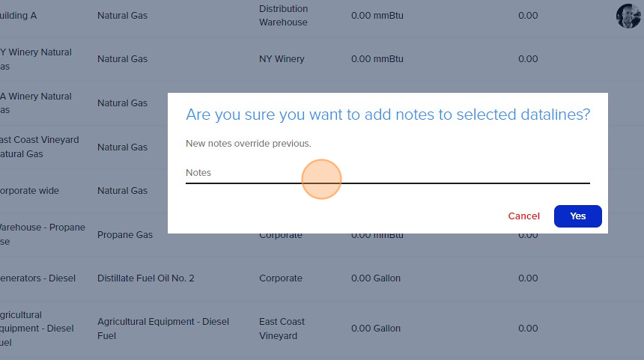Select Distribution Warehouse facility cell
The width and height of the screenshot is (644, 360).
coord(283,15)
